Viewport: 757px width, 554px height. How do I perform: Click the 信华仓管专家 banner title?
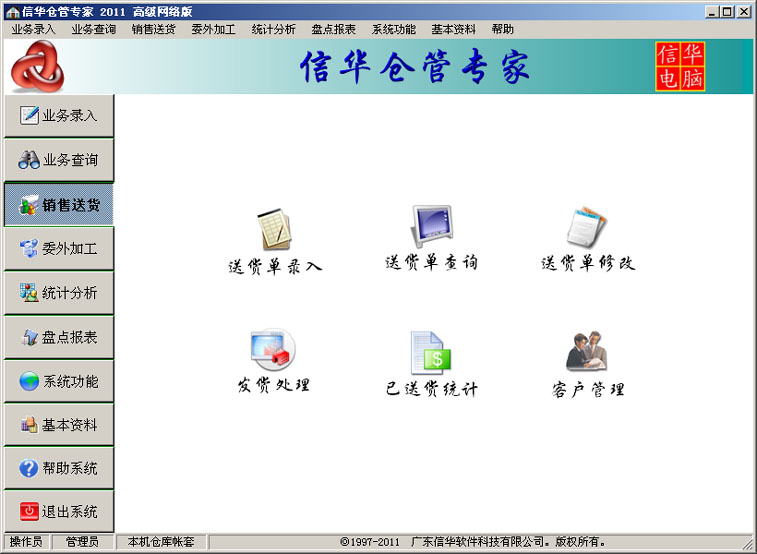point(415,67)
